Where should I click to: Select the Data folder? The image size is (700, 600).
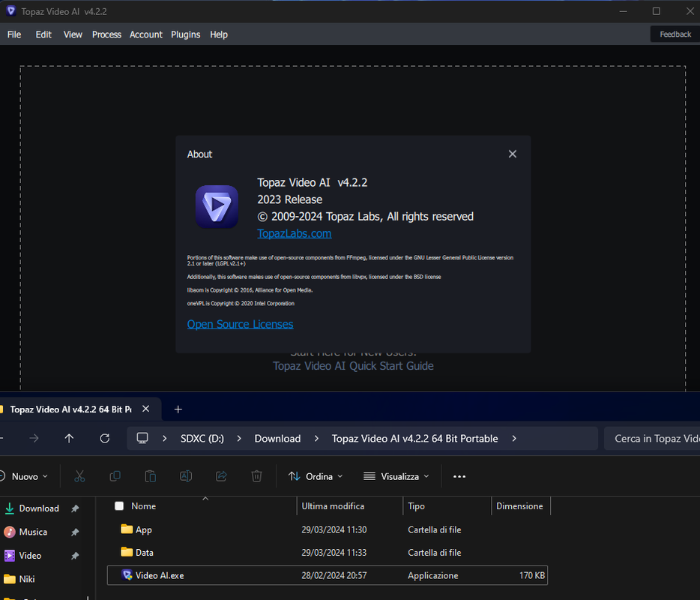click(x=328, y=552)
